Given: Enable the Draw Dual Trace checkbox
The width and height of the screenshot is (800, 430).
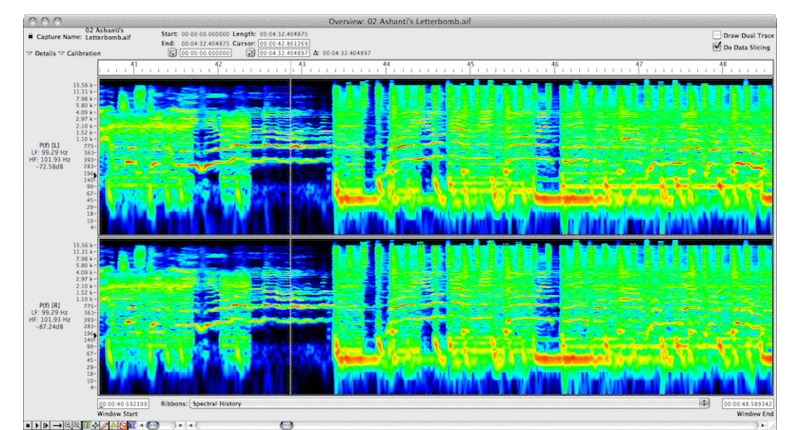Looking at the screenshot, I should [x=717, y=34].
